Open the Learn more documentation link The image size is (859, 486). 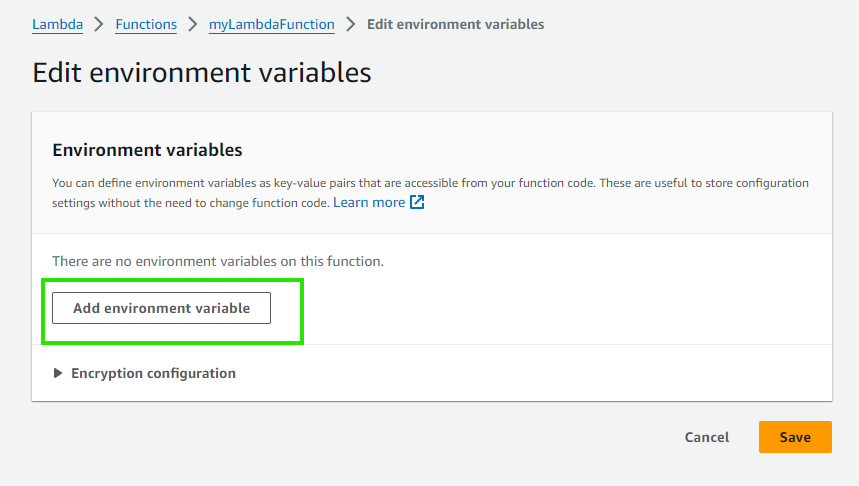pos(369,203)
